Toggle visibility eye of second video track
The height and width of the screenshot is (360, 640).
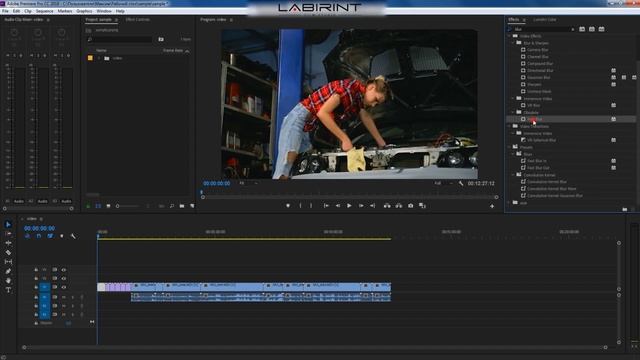click(64, 278)
